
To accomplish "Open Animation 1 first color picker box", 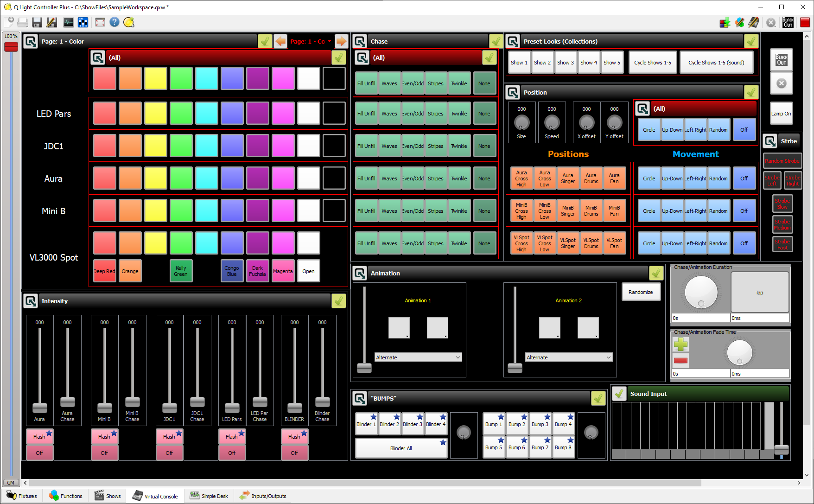I will point(399,328).
